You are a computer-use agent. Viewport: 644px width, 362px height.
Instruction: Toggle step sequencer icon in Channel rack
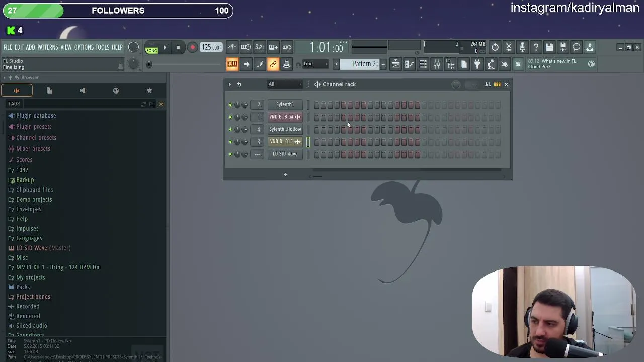coord(497,84)
